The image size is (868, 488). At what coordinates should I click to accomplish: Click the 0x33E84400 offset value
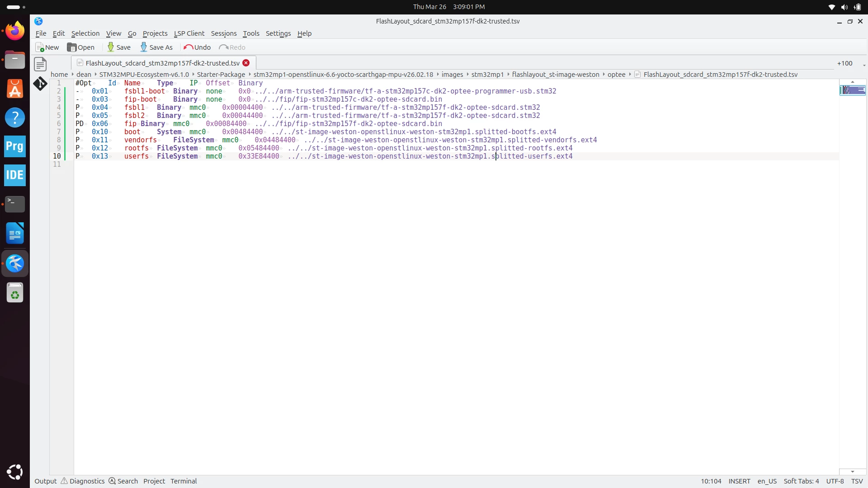259,156
